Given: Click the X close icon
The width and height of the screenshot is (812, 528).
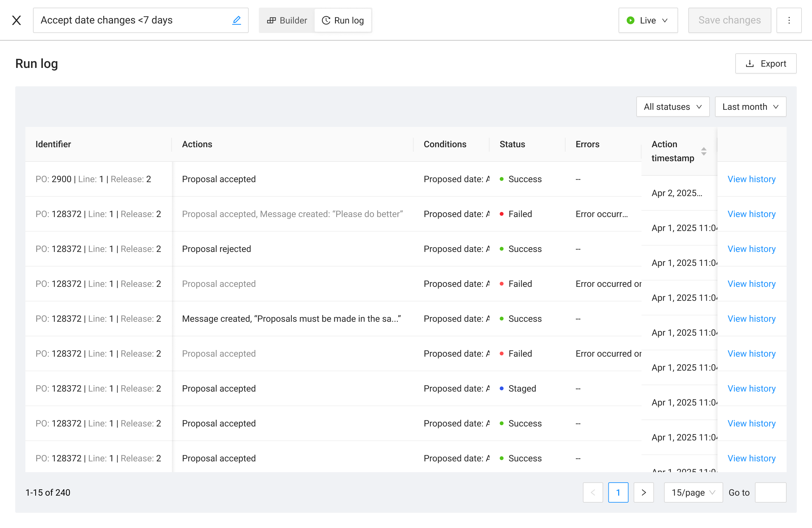Looking at the screenshot, I should pyautogui.click(x=16, y=21).
